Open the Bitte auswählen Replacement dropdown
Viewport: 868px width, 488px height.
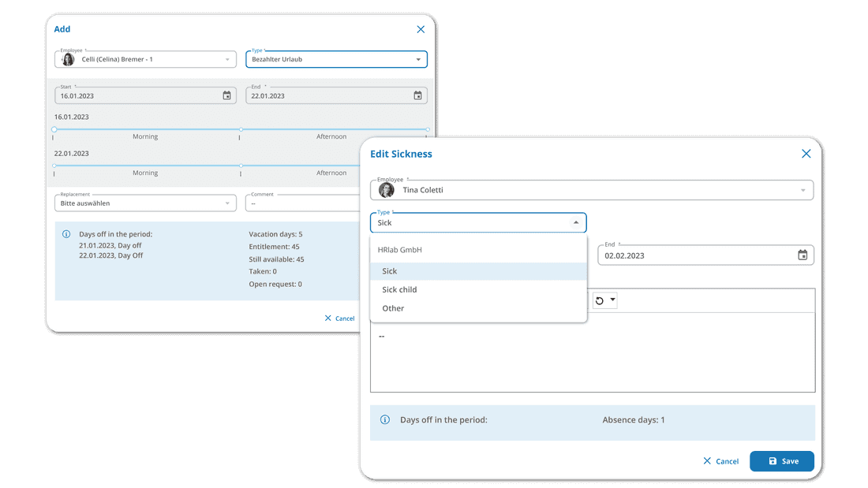pyautogui.click(x=227, y=203)
